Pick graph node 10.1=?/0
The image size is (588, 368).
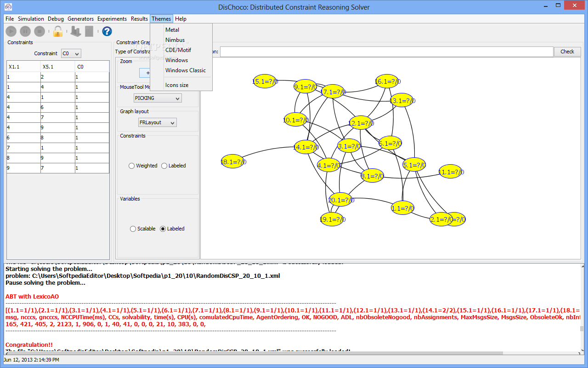pos(295,120)
